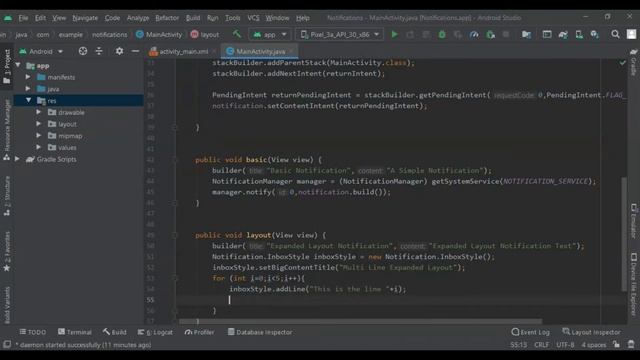Image resolution: width=640 pixels, height=360 pixels.
Task: Open the app run configuration dropdown
Action: click(x=270, y=35)
